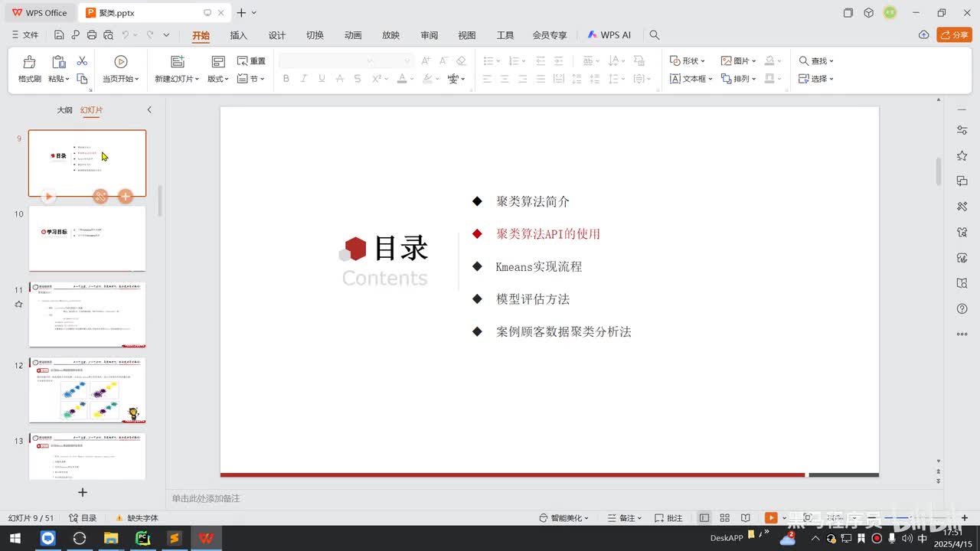Toggle Italic formatting
Viewport: 980px width, 551px height.
[304, 79]
